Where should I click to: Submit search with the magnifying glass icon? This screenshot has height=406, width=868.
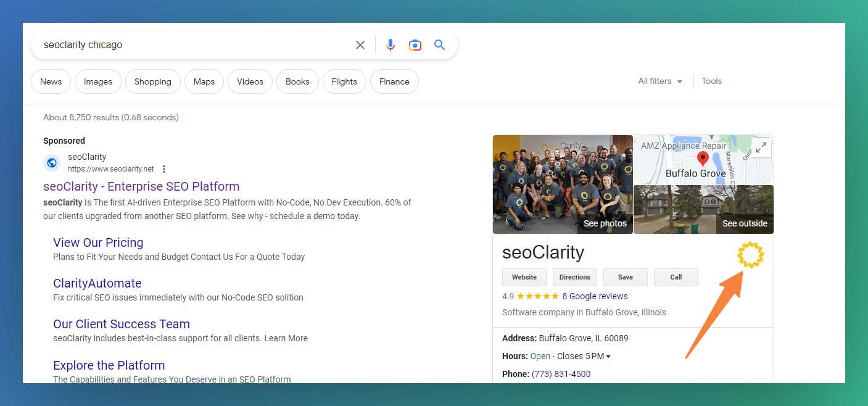pyautogui.click(x=439, y=45)
